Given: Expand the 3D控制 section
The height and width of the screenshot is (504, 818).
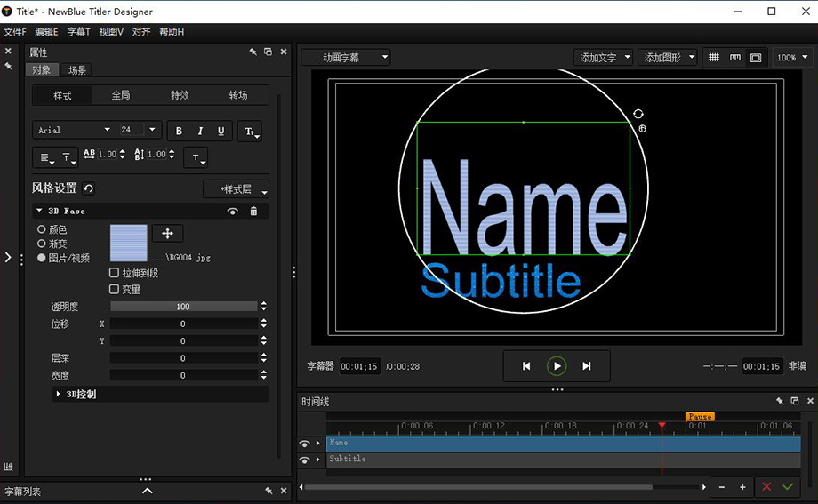Looking at the screenshot, I should point(60,394).
